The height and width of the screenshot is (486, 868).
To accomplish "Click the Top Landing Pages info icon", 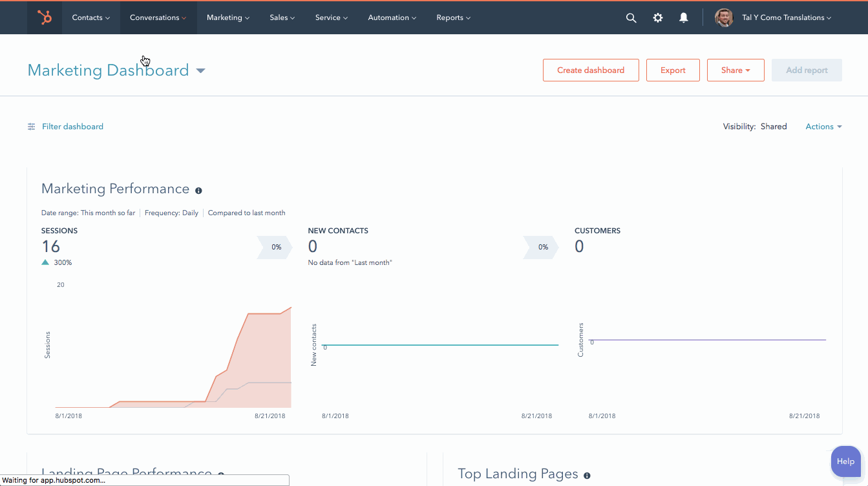I will tap(587, 476).
